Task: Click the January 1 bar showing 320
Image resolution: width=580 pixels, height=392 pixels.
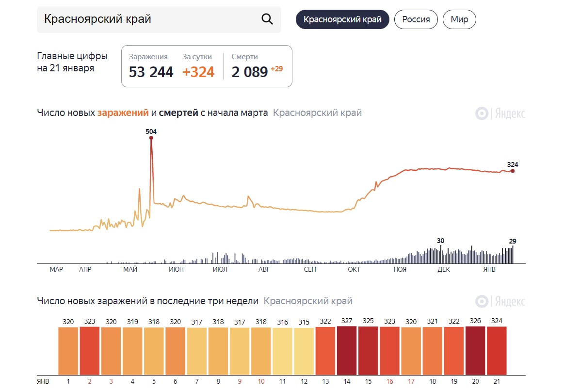Action: click(68, 351)
